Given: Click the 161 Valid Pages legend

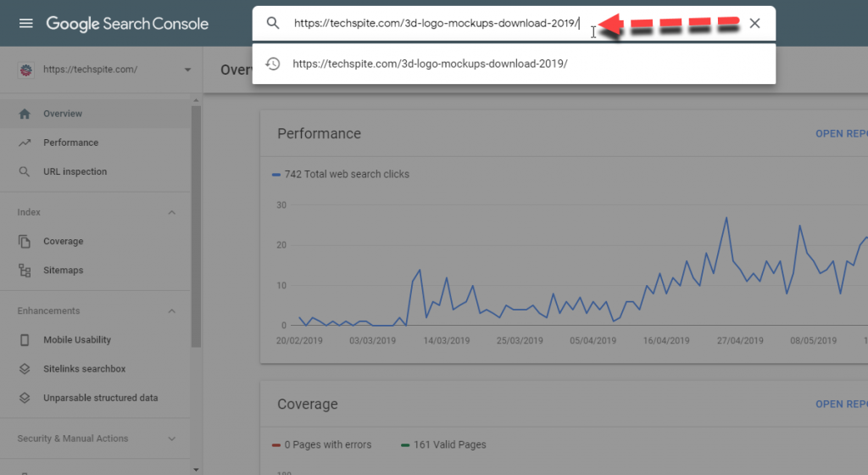Looking at the screenshot, I should pyautogui.click(x=443, y=444).
